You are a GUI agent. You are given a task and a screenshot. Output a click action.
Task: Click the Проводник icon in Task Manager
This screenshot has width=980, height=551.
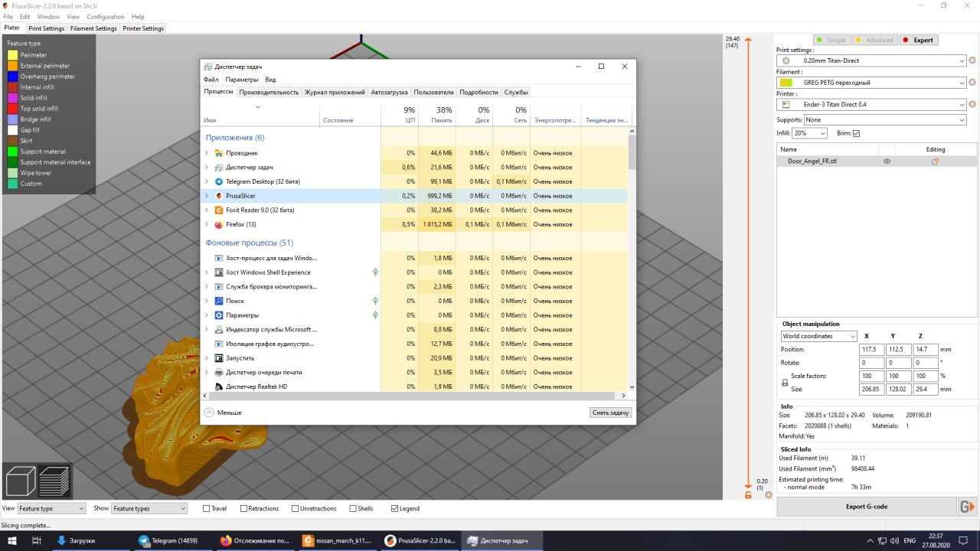pos(219,153)
